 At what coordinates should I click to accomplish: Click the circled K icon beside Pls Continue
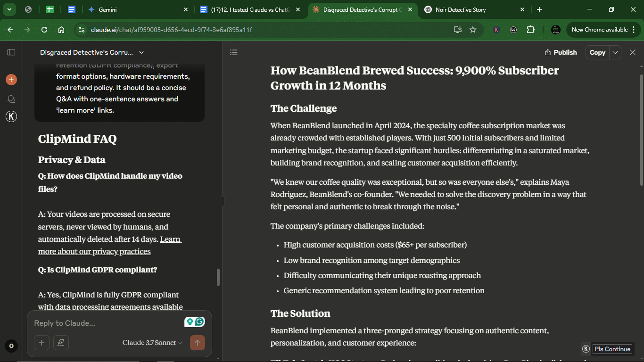586,349
